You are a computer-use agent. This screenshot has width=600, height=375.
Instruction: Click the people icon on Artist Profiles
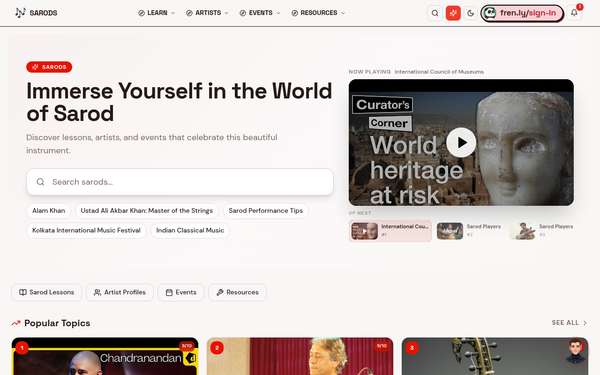point(98,292)
